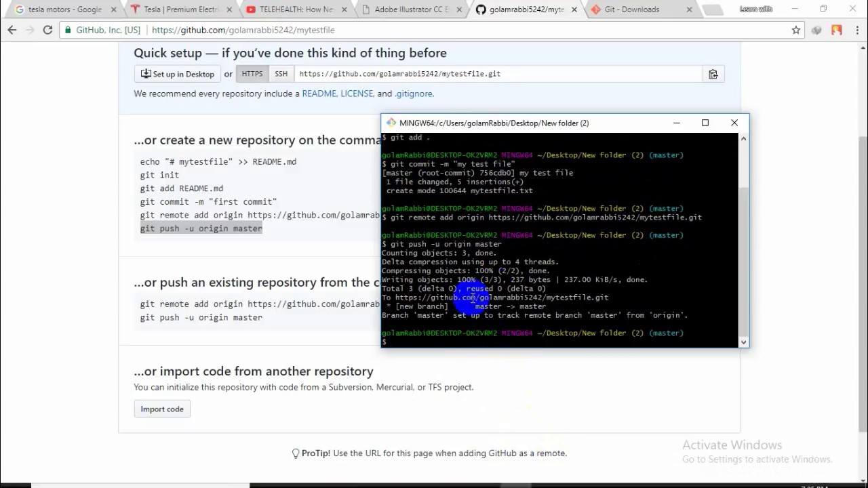This screenshot has height=488, width=868.
Task: Open the .gitignore link
Action: coord(414,94)
